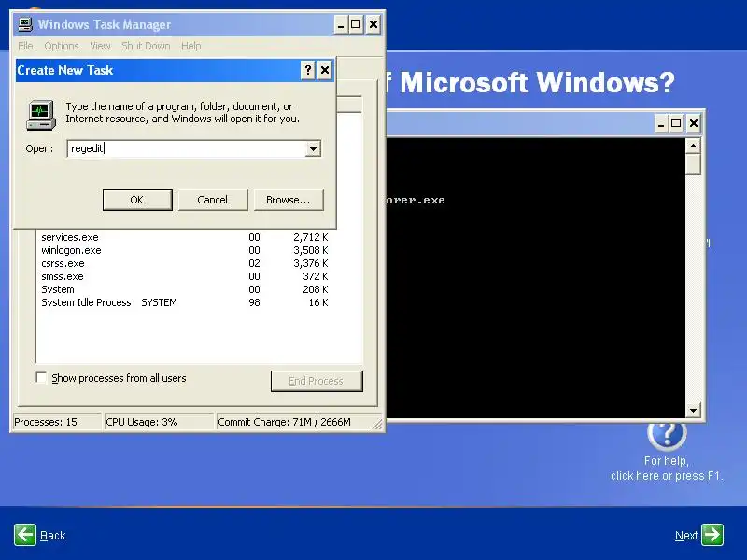Click the 3,508 K memory value

click(311, 250)
